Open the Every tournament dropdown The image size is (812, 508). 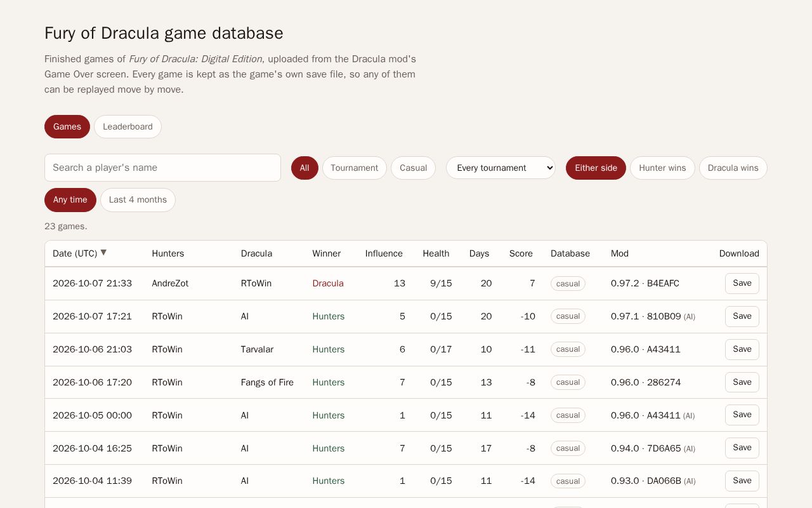(x=501, y=168)
